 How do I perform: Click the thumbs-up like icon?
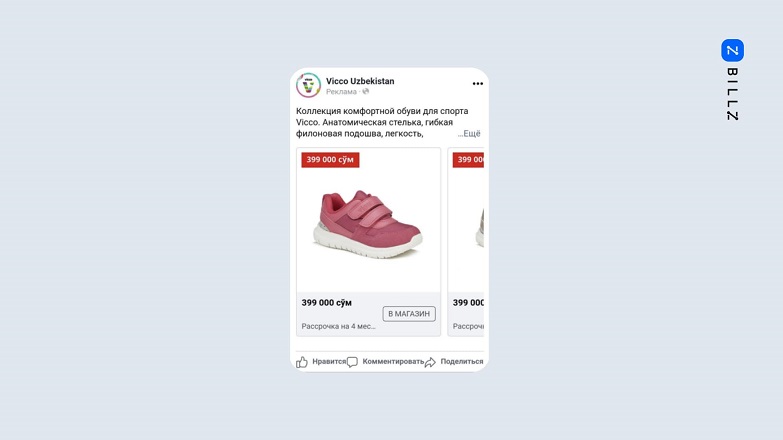click(x=302, y=362)
